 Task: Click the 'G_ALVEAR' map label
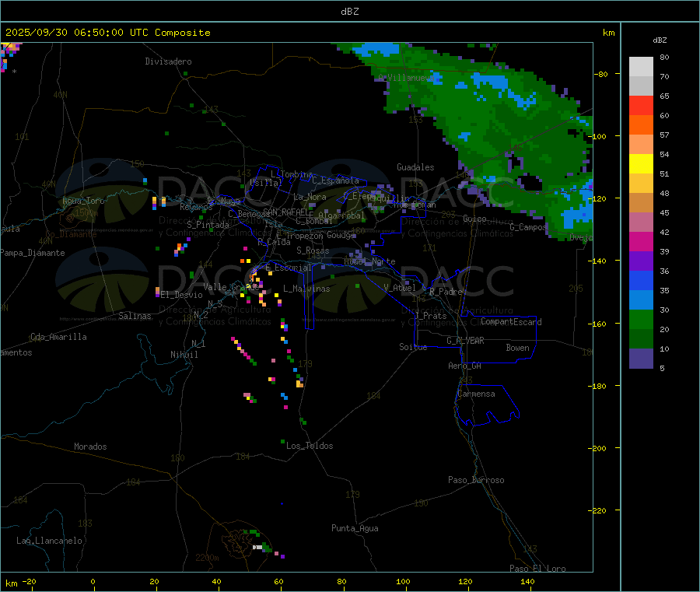click(465, 341)
